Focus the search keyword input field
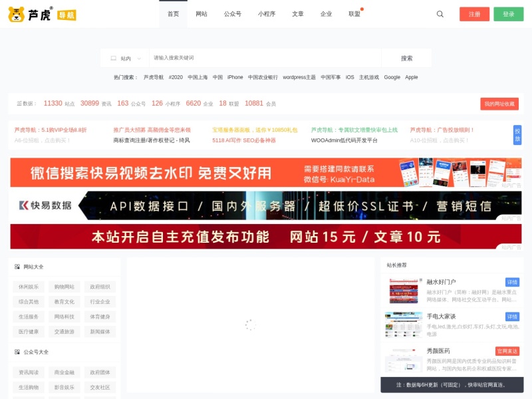This screenshot has width=532, height=399. [265, 58]
